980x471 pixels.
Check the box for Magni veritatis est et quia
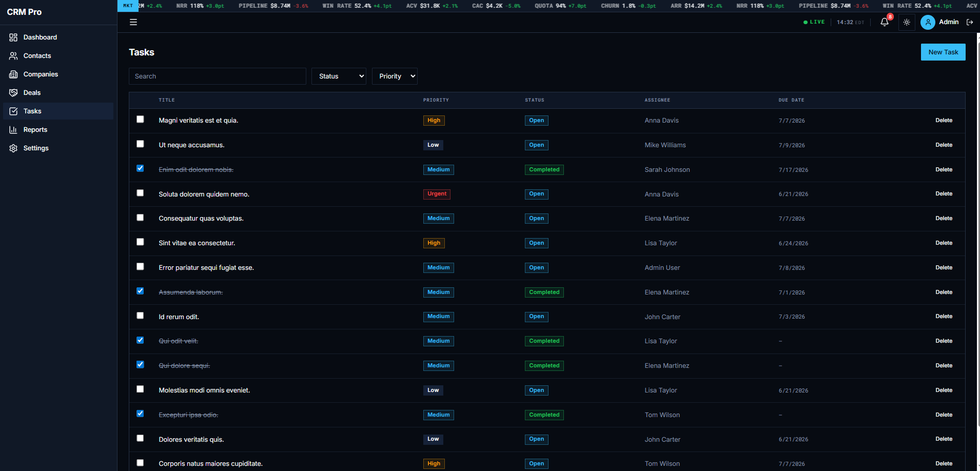tap(140, 120)
